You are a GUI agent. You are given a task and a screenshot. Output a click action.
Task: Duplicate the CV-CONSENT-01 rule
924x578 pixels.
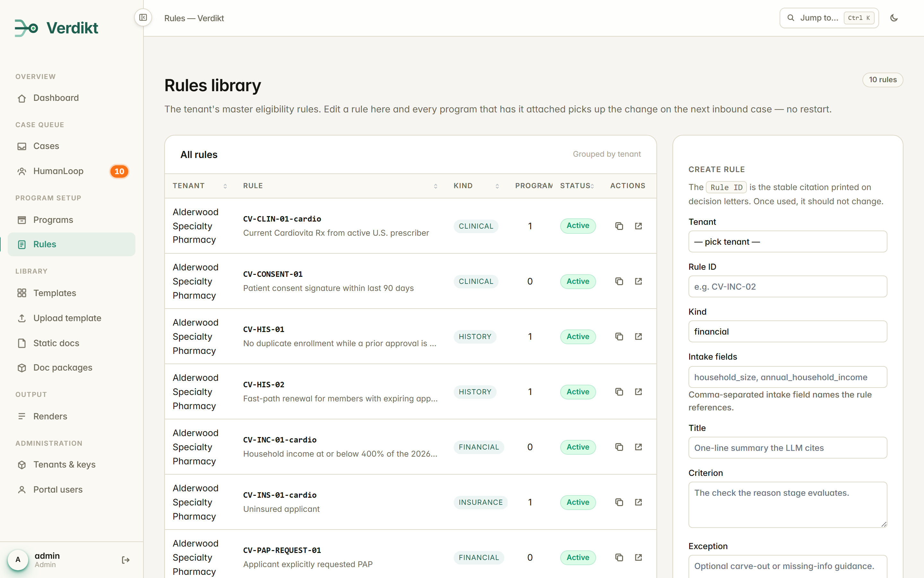click(x=619, y=281)
